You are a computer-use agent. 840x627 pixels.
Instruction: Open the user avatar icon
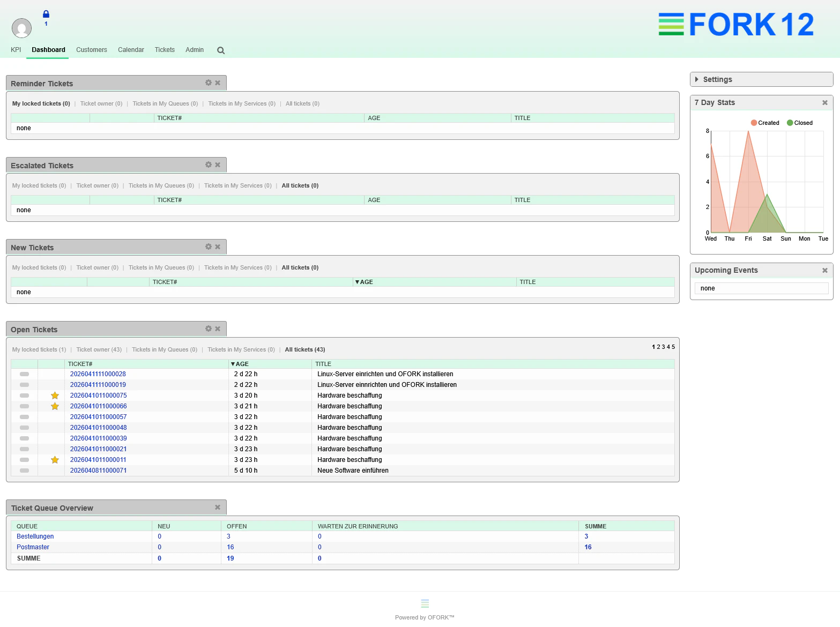pyautogui.click(x=21, y=28)
